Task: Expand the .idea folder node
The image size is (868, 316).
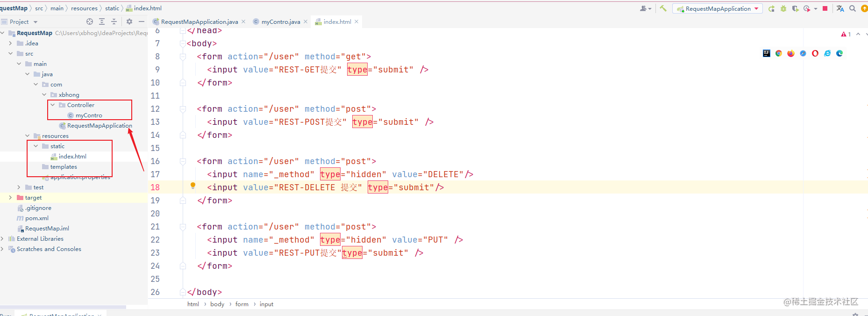Action: coord(10,43)
